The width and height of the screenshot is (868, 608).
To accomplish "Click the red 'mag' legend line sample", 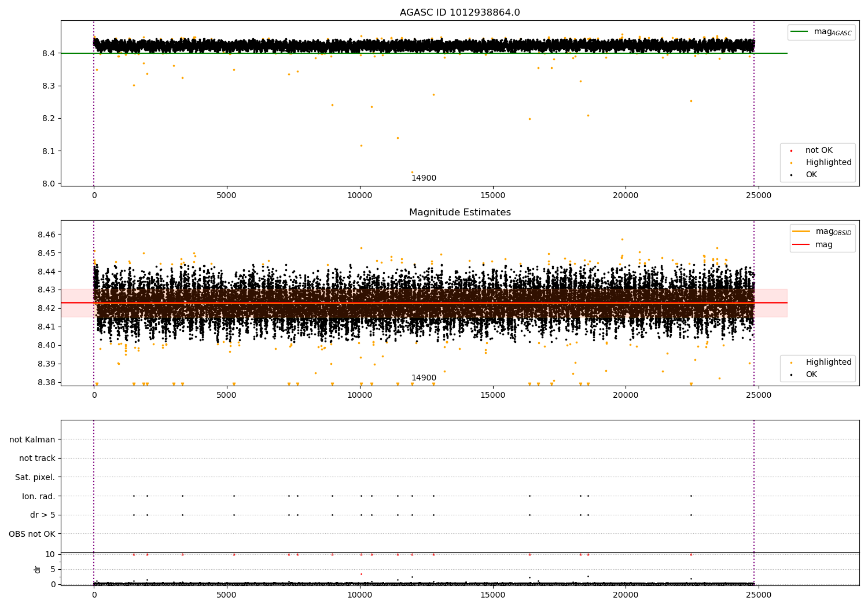I will pos(801,244).
